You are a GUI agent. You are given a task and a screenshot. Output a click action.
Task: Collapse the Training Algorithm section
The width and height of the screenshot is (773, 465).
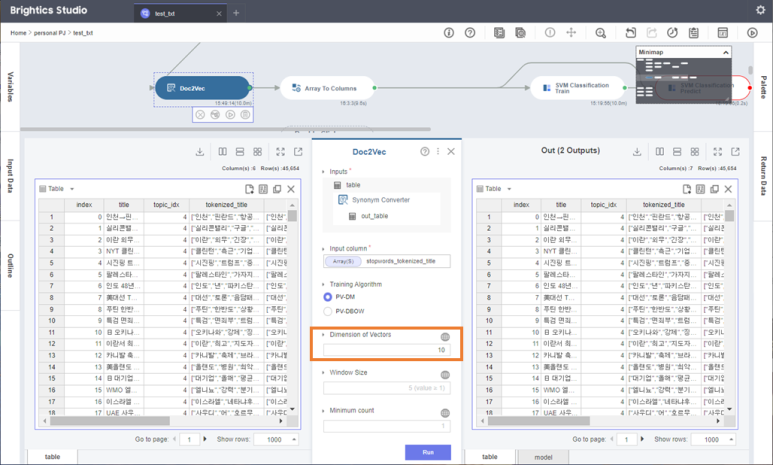tap(323, 285)
